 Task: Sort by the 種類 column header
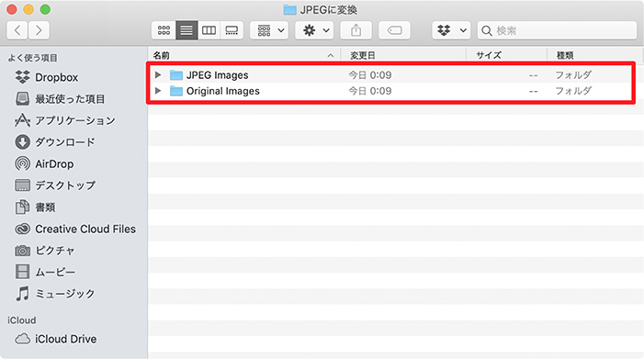(595, 55)
